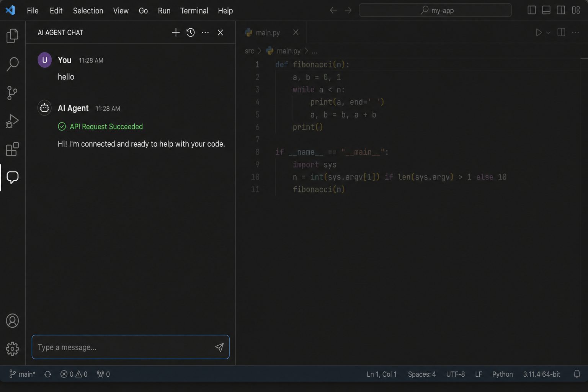Synchronize changes in status bar
This screenshot has width=588, height=392.
[x=47, y=374]
